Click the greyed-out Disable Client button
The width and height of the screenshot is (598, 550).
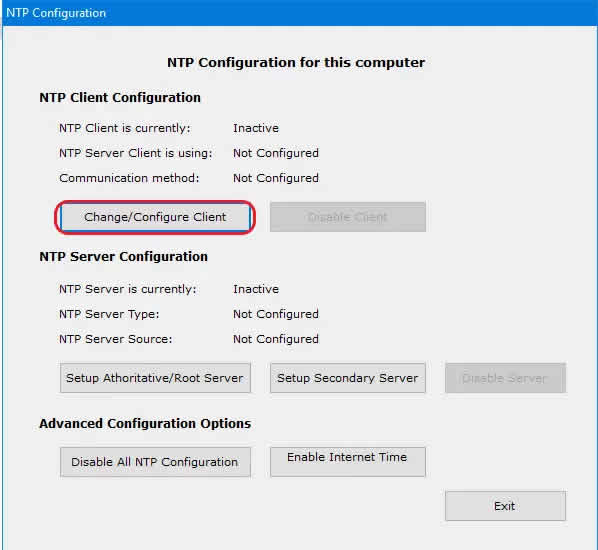tap(348, 217)
